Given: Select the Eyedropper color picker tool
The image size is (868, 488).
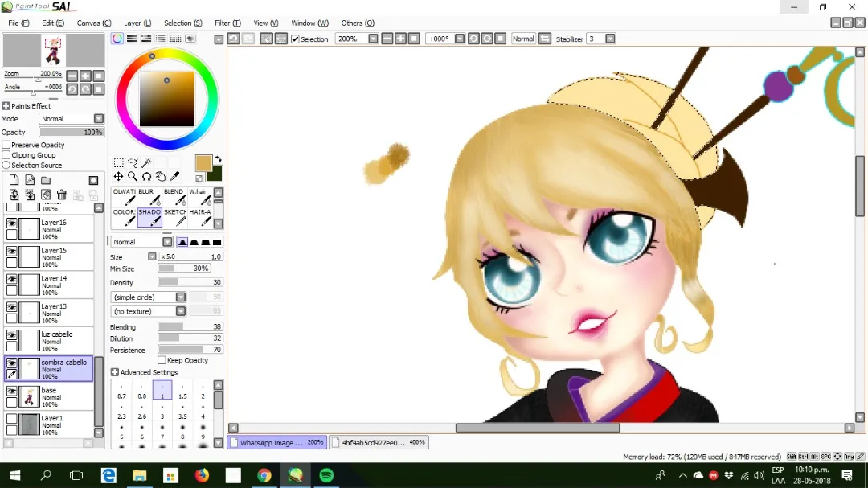Looking at the screenshot, I should [174, 176].
